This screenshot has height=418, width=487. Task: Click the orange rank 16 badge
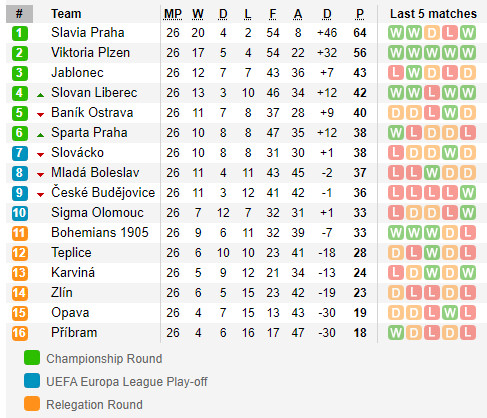(x=20, y=333)
